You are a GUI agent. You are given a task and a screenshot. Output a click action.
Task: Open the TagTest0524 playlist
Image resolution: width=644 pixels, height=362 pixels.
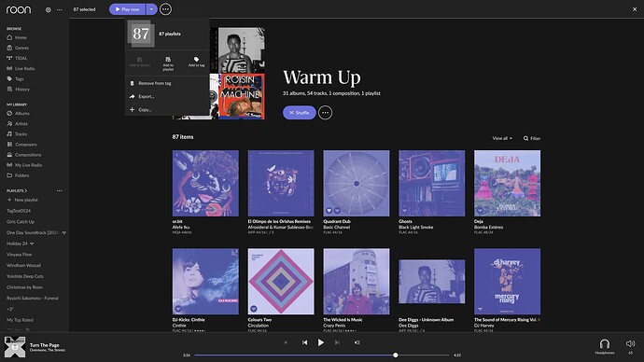coord(19,211)
